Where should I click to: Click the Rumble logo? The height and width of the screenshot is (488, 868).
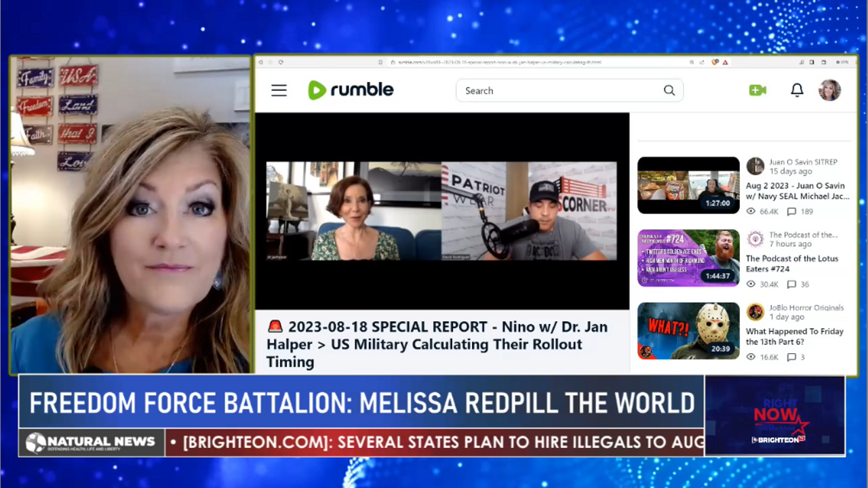[x=351, y=90]
